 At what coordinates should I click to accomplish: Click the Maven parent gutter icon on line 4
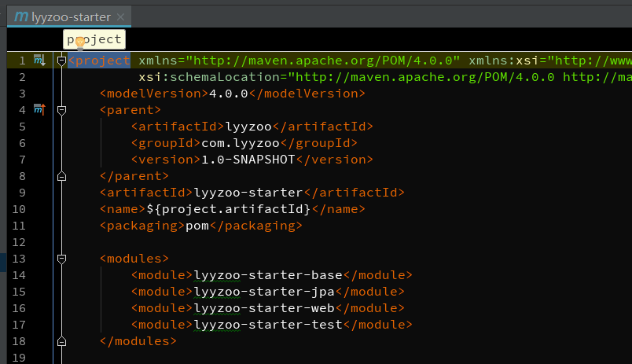click(39, 109)
